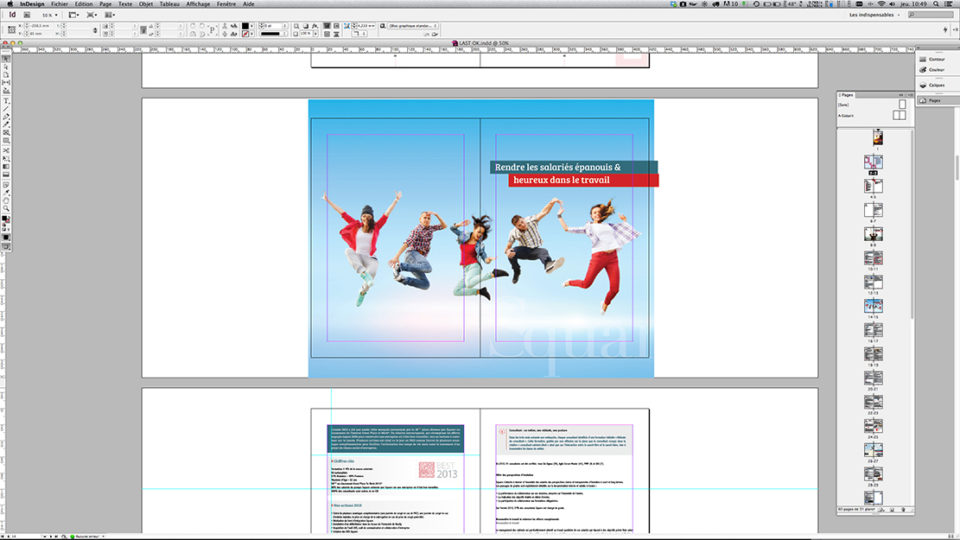Image resolution: width=960 pixels, height=540 pixels.
Task: Toggle Normal view mode at toolbox bottom
Action: click(x=6, y=247)
